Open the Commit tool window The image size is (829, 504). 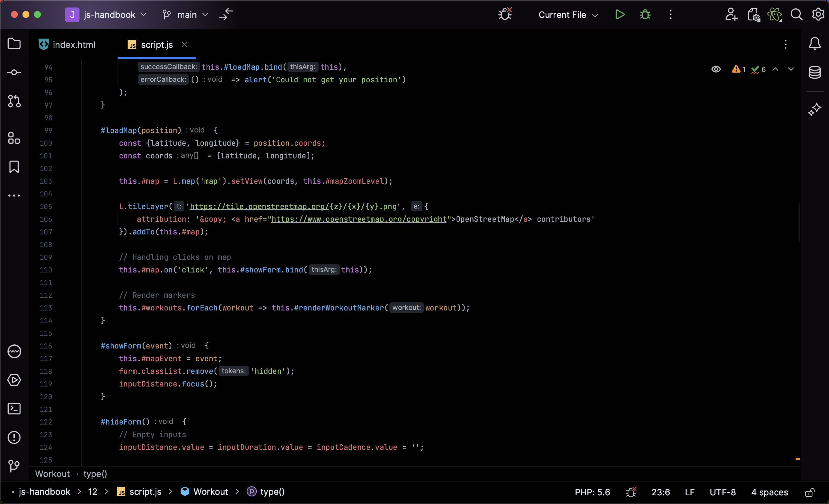(x=14, y=72)
